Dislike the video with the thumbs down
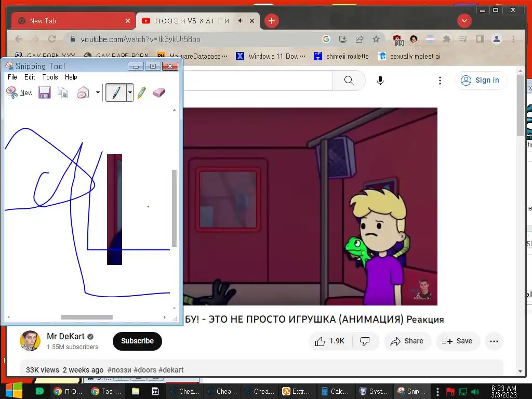Screen dimensions: 532x399 365,341
